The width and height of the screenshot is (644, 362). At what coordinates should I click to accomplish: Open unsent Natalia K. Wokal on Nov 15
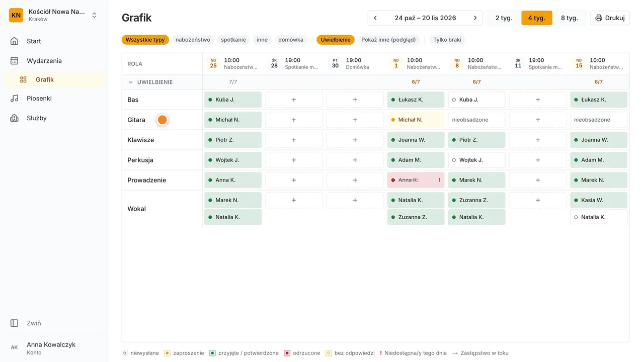tap(599, 217)
